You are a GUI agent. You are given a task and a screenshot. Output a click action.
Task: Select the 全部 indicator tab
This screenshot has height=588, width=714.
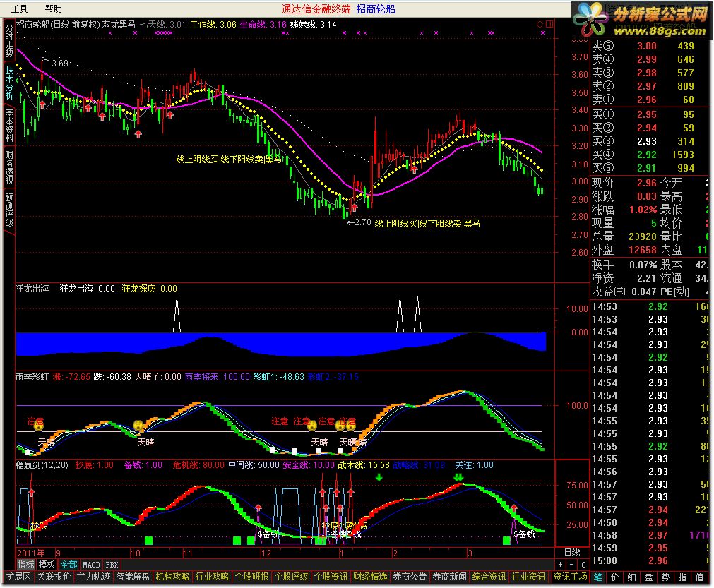tap(69, 565)
